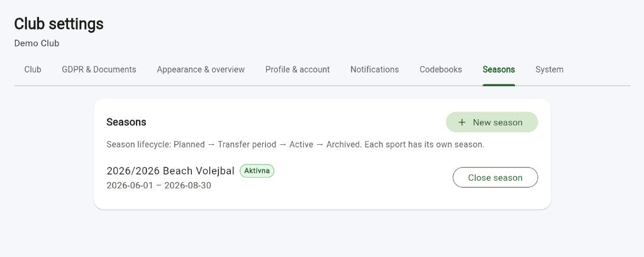This screenshot has height=257, width=644.
Task: Open the Club tab
Action: click(33, 69)
